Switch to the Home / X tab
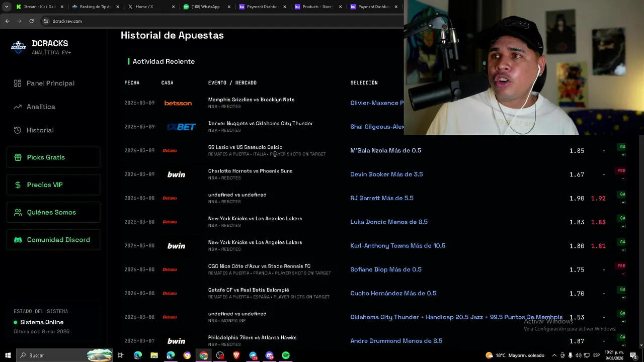 (x=150, y=7)
